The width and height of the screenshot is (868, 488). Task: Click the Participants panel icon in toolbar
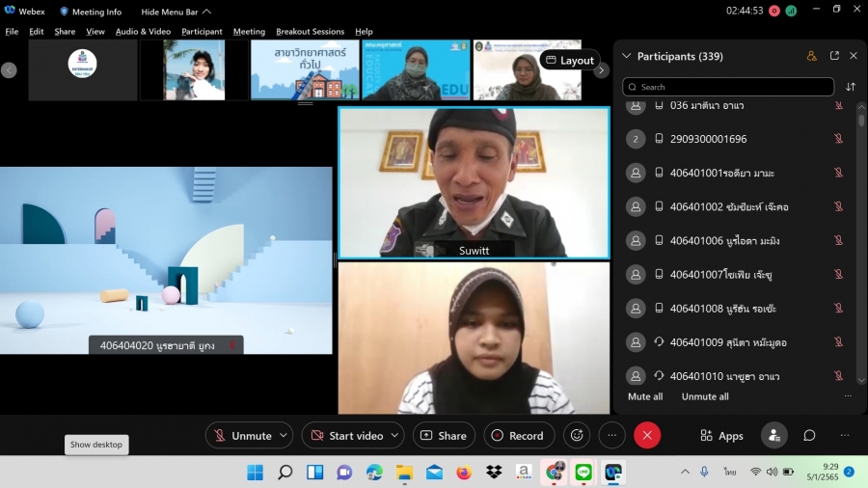click(773, 435)
